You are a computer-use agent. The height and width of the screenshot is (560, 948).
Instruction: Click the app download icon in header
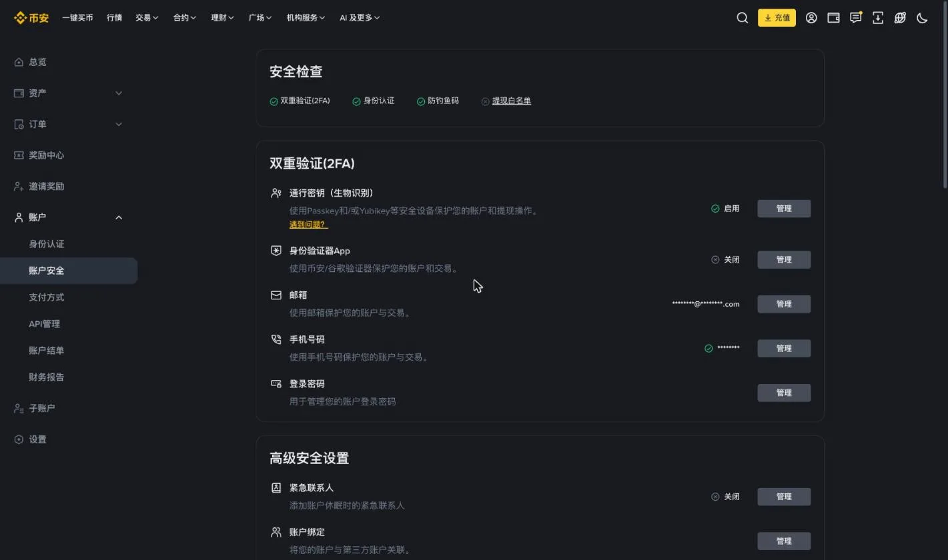click(x=878, y=18)
